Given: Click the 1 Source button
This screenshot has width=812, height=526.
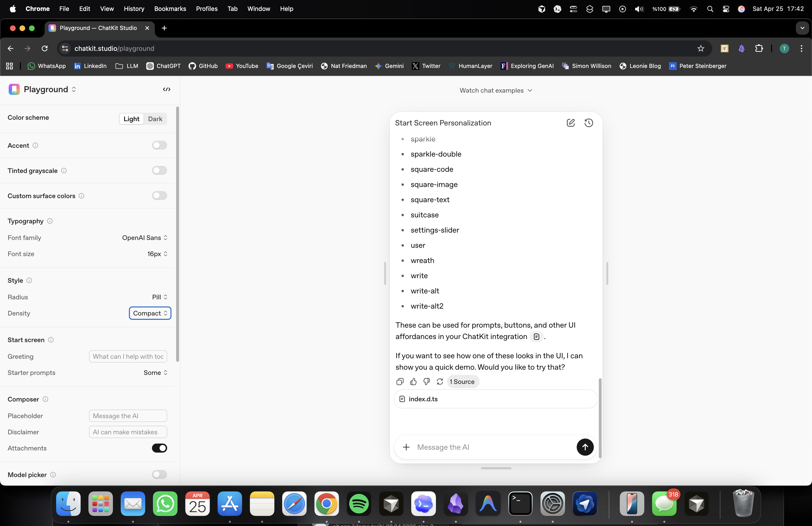Looking at the screenshot, I should [462, 382].
